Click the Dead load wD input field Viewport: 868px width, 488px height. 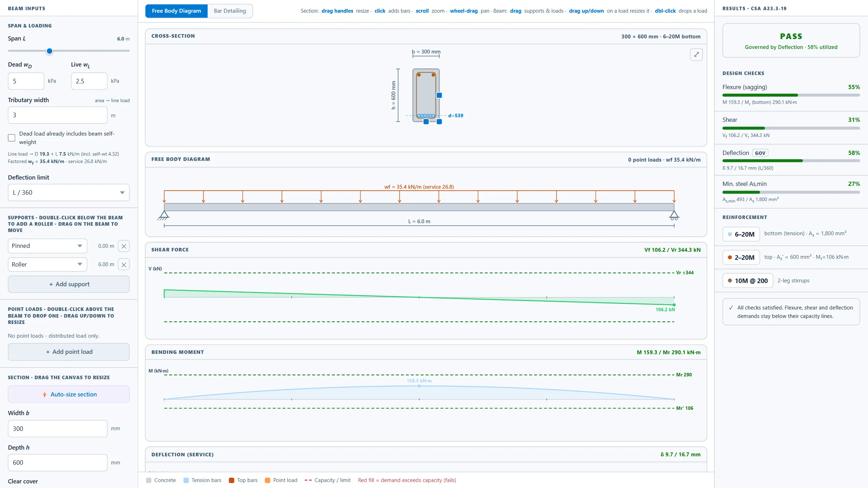(26, 81)
